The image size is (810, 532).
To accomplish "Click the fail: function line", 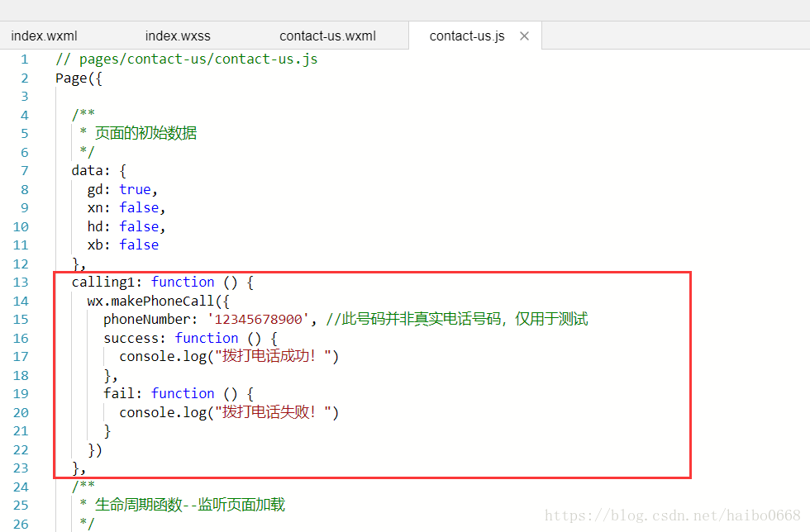I will [179, 394].
